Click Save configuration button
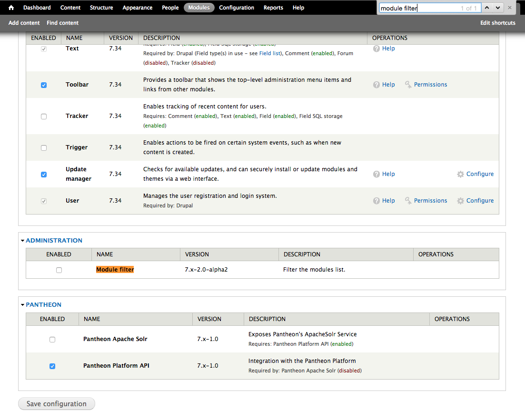The image size is (525, 420). (57, 404)
